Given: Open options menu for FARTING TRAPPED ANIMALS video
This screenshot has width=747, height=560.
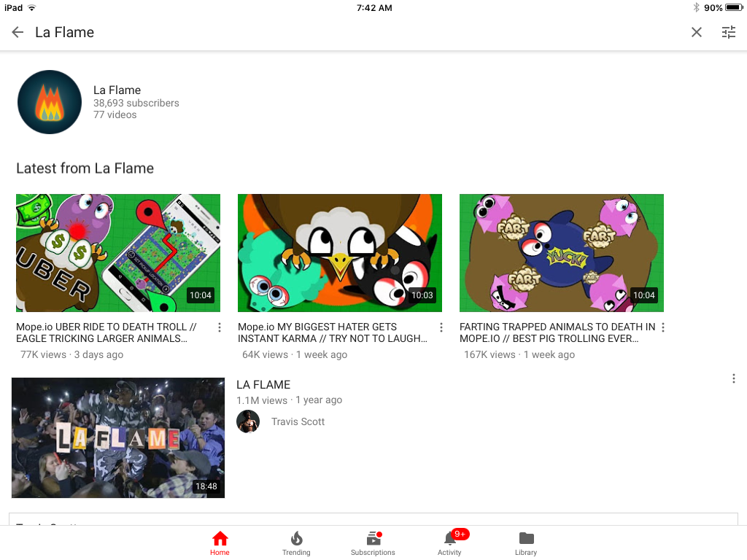Looking at the screenshot, I should 662,327.
